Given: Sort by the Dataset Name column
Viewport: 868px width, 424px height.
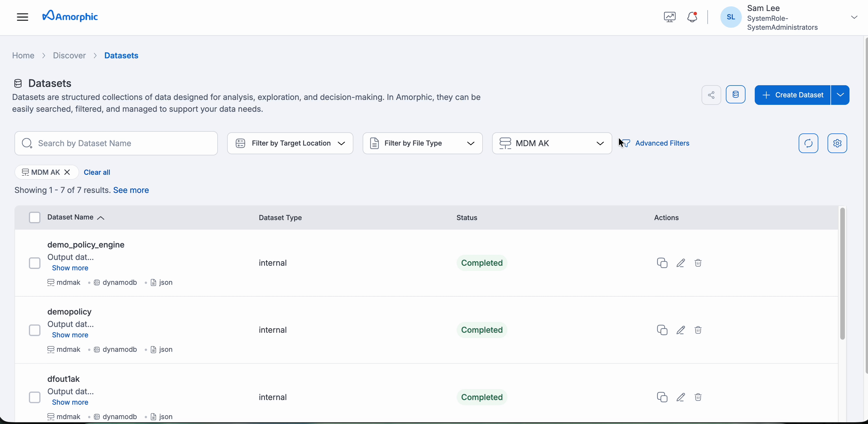Looking at the screenshot, I should click(76, 217).
